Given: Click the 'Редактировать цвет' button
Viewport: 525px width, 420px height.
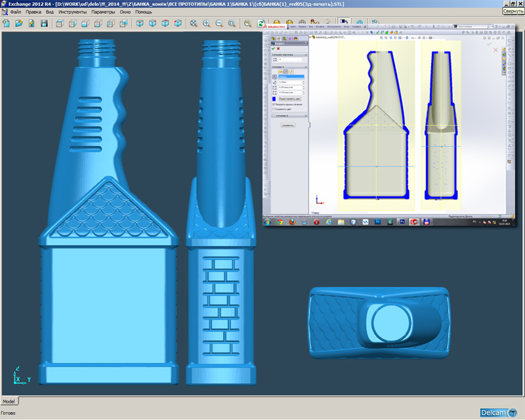Looking at the screenshot, I should click(290, 99).
